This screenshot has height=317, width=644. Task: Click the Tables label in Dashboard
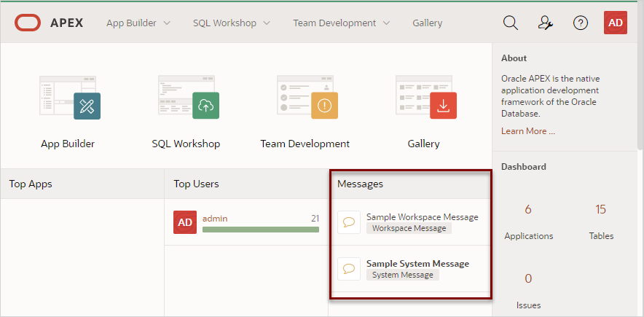coord(601,236)
